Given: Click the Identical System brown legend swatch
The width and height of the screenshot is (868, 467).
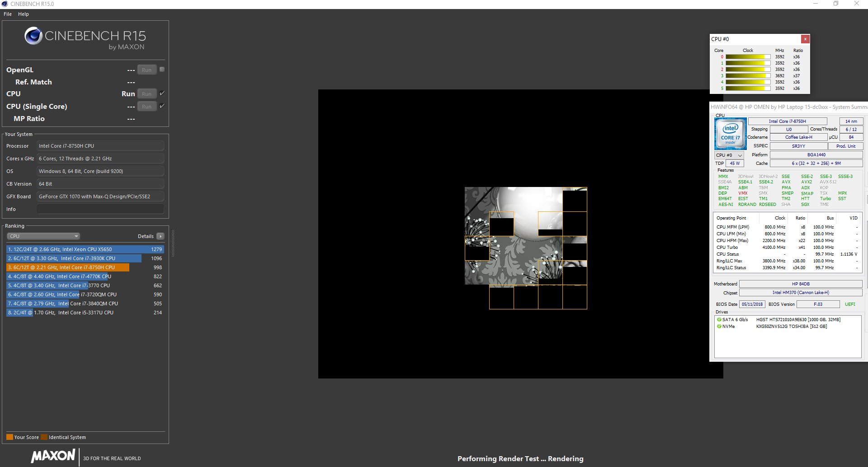Looking at the screenshot, I should 44,437.
